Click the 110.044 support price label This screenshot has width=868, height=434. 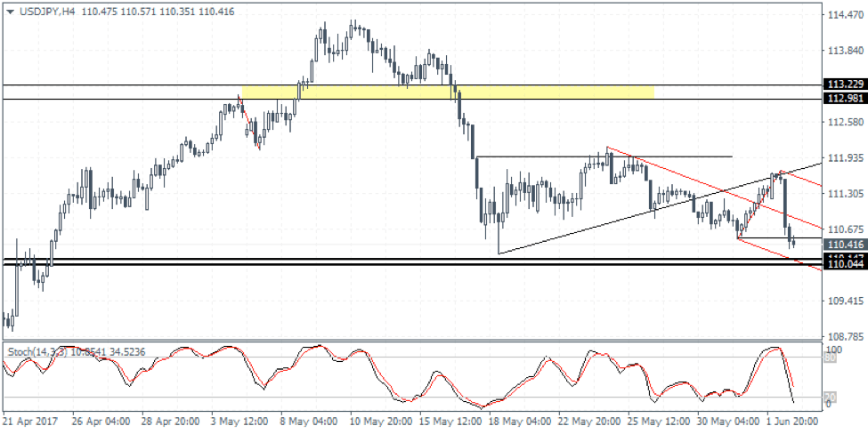(844, 265)
